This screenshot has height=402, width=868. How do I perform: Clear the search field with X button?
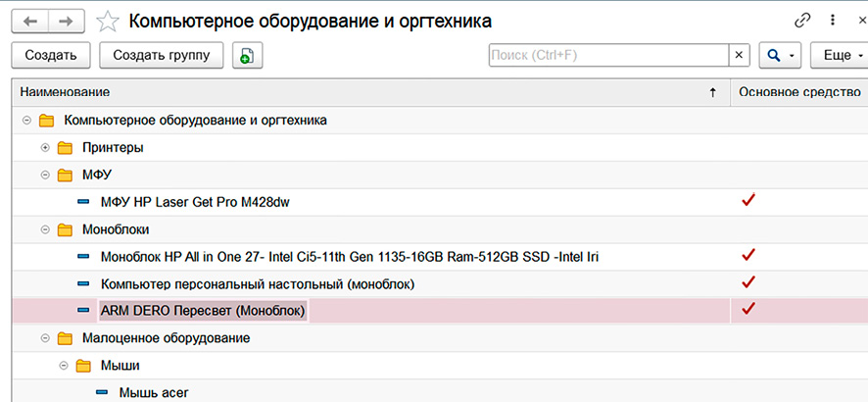740,56
